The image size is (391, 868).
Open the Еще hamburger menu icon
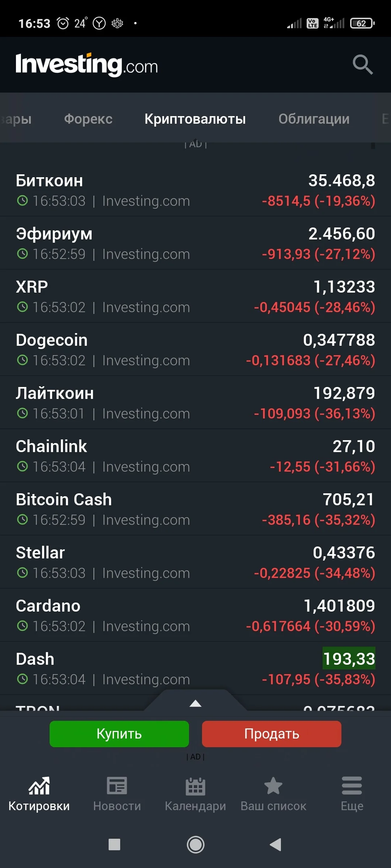pyautogui.click(x=352, y=786)
